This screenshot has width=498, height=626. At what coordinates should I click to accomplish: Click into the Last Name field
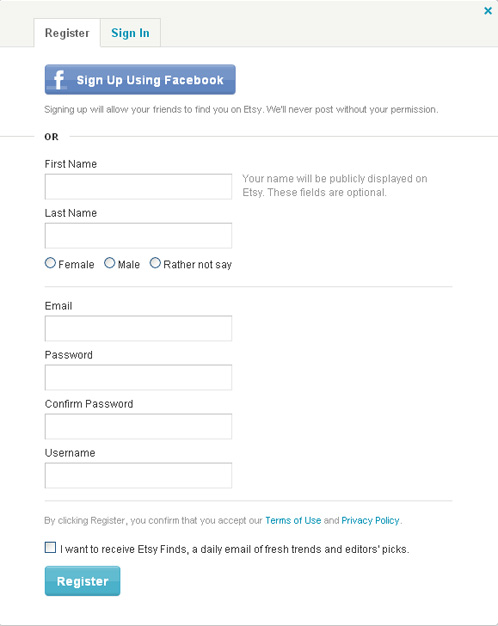(138, 236)
